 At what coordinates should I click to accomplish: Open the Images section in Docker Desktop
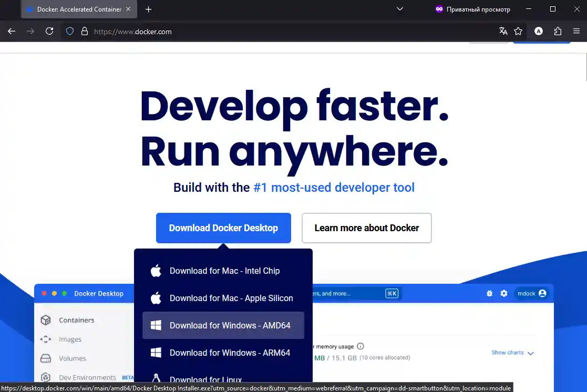click(69, 339)
